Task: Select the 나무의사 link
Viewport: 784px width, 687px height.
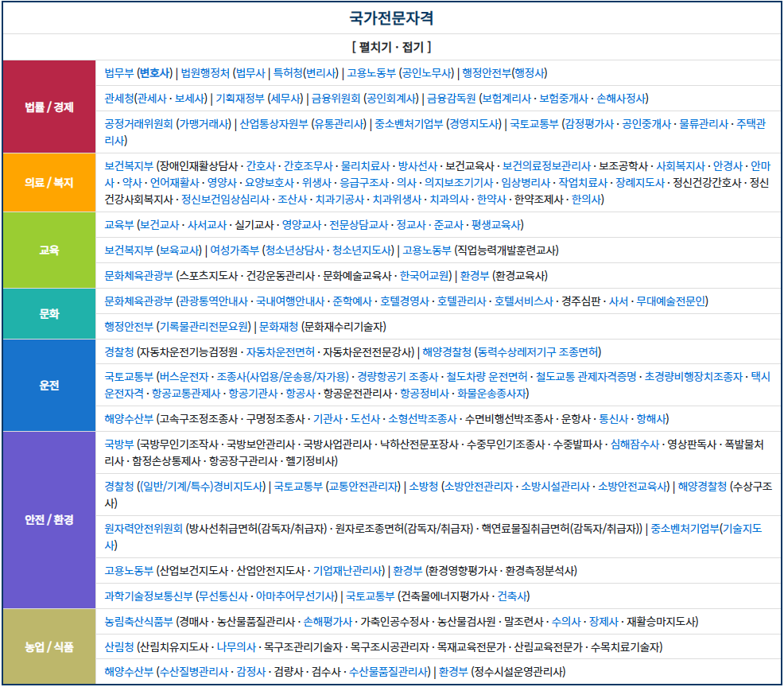Action: [x=236, y=647]
